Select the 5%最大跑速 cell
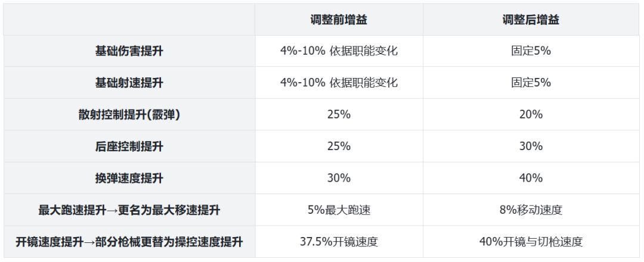 click(x=338, y=210)
